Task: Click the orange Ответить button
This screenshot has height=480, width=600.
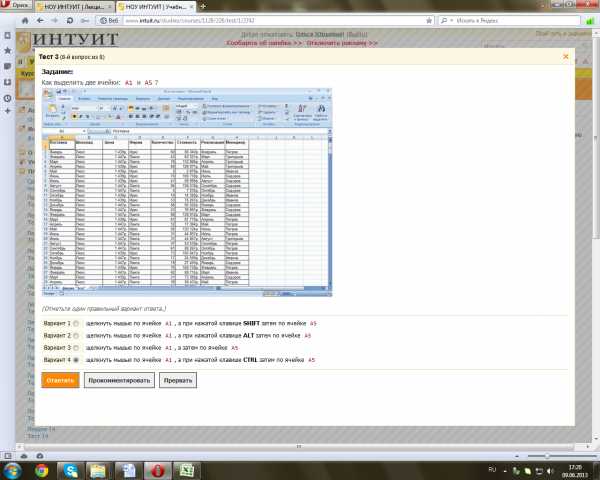Action: coord(60,380)
